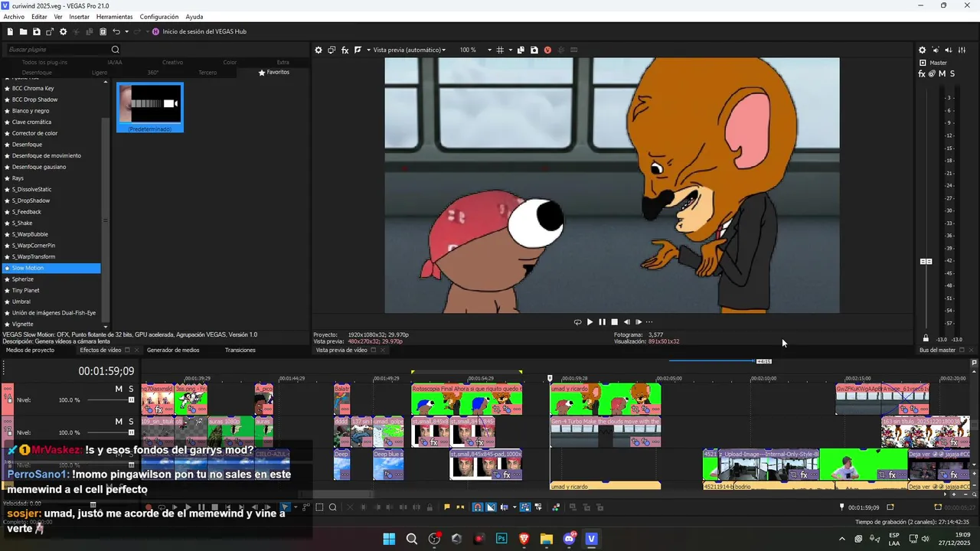Open File Explorer from the taskbar
Image resolution: width=980 pixels, height=551 pixels.
(x=547, y=539)
